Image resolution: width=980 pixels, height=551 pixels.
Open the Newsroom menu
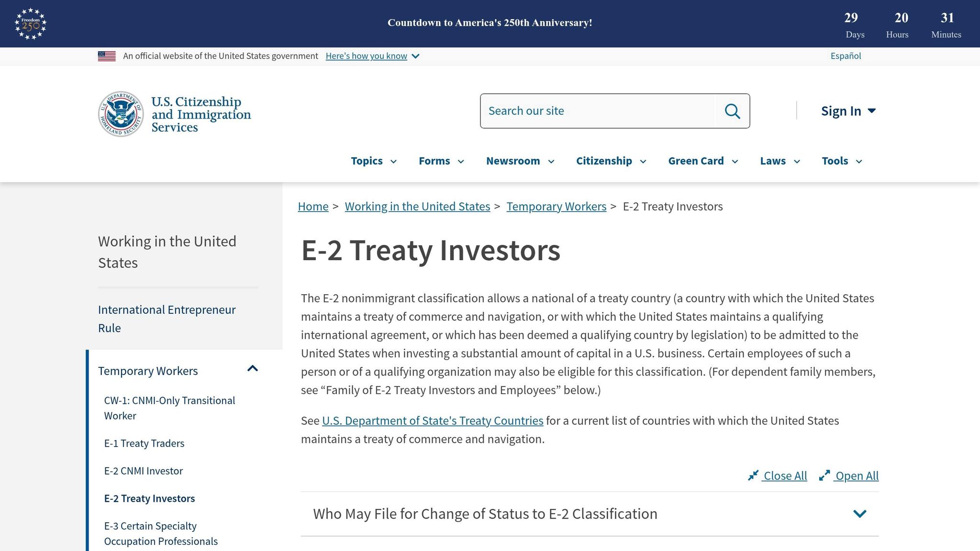520,161
